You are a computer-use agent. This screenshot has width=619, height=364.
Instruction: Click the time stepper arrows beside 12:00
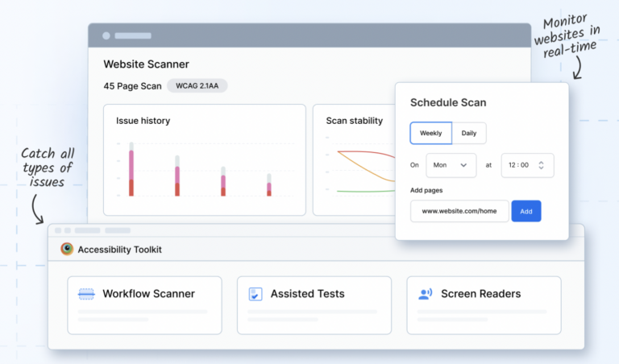click(541, 165)
